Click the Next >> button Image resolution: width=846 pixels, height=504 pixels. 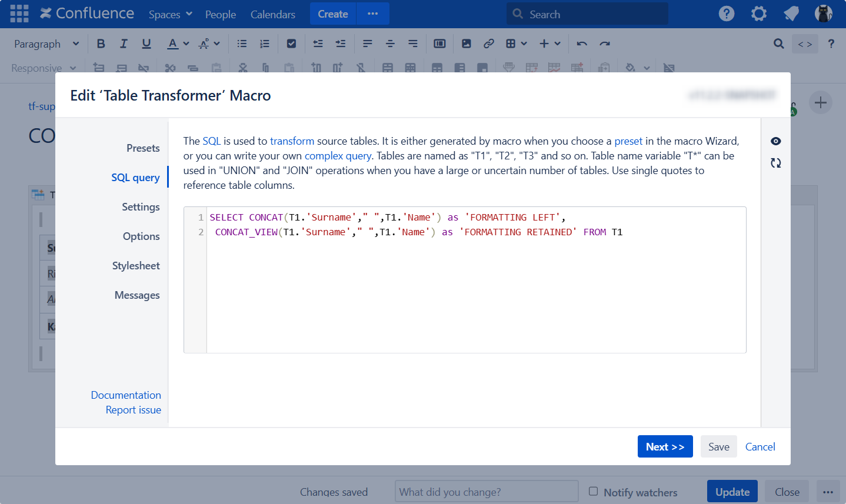pyautogui.click(x=665, y=446)
